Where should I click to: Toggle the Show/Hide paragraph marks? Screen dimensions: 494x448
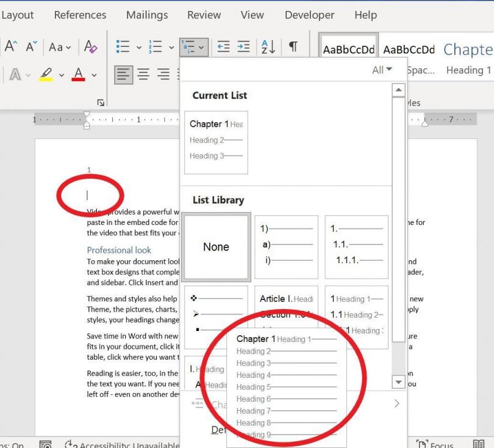tap(292, 46)
